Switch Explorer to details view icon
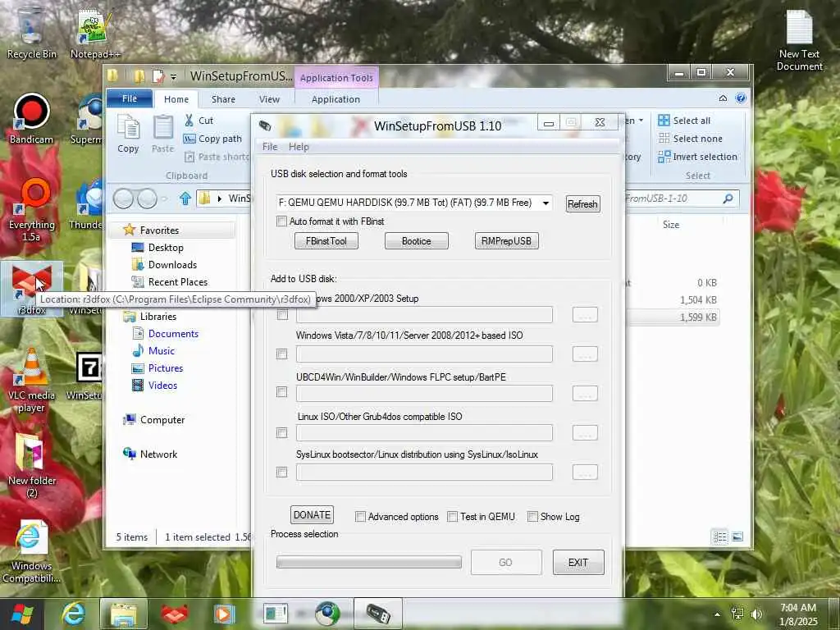 (x=720, y=536)
